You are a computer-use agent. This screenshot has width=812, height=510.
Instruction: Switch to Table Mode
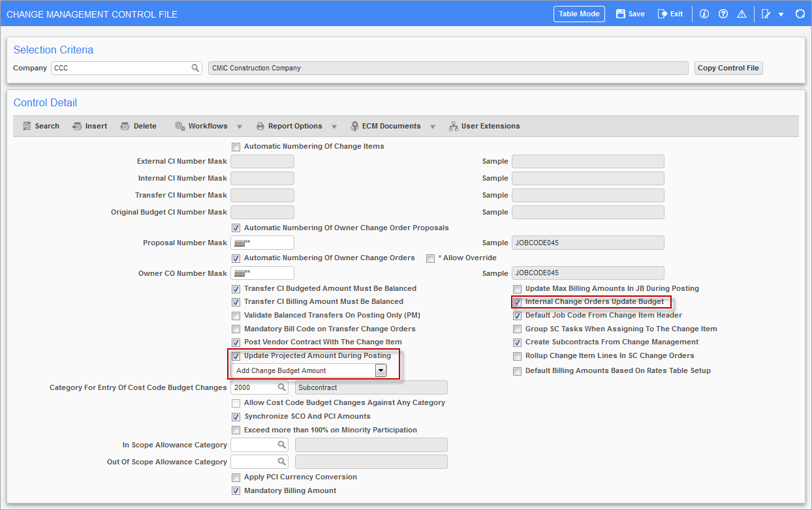tap(578, 13)
